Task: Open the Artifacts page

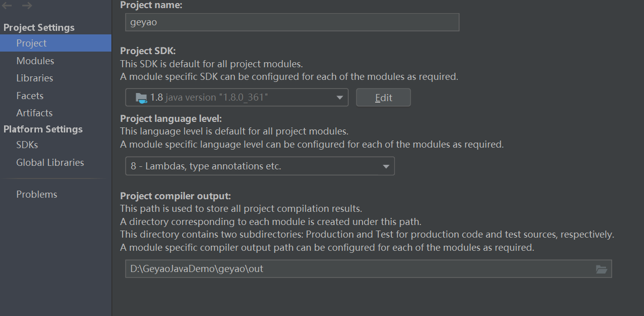Action: (34, 113)
